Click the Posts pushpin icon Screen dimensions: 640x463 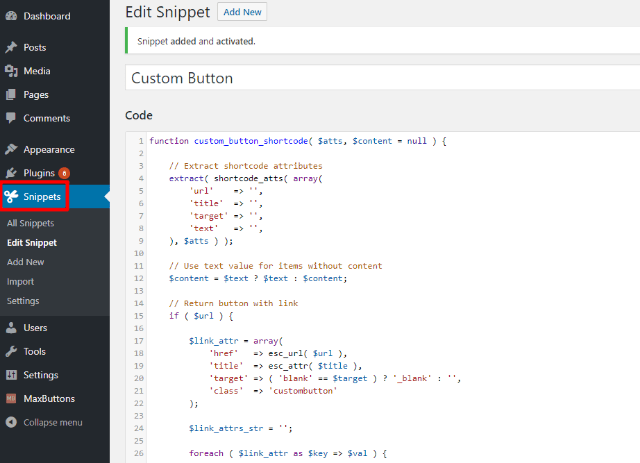click(11, 47)
